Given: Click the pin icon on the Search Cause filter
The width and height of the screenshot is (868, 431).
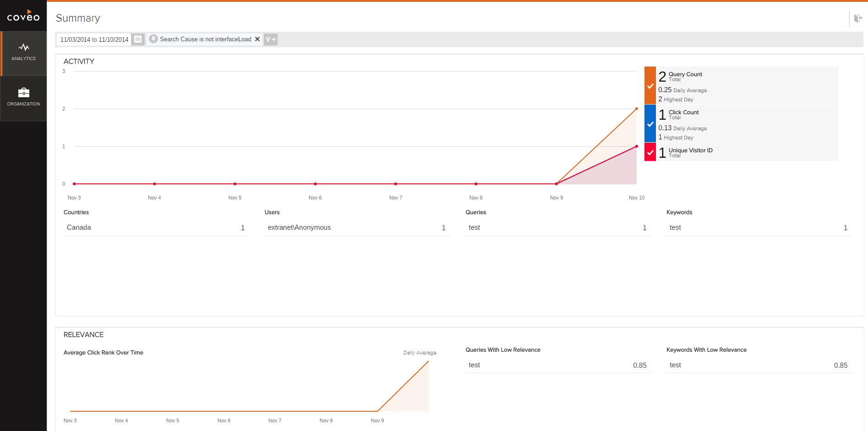Looking at the screenshot, I should click(x=153, y=39).
